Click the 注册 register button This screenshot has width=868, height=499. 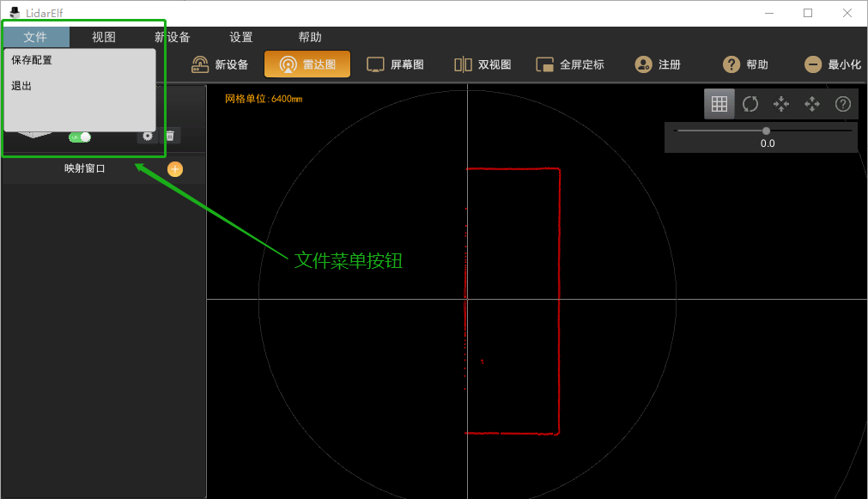point(658,64)
